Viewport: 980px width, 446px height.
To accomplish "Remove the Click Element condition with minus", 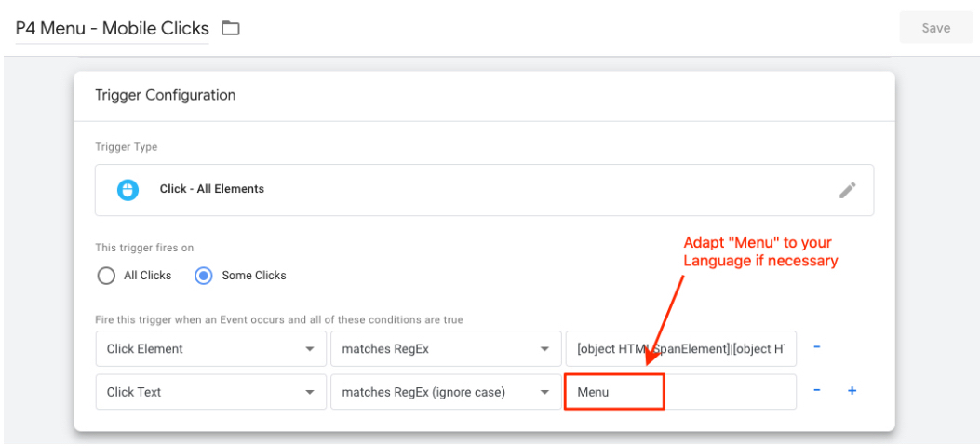I will tap(816, 348).
